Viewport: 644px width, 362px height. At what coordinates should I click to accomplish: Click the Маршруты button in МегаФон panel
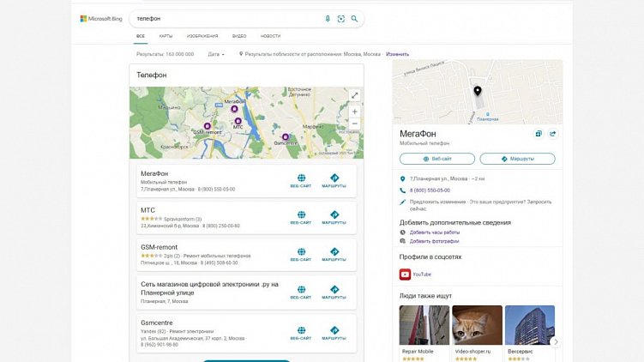[x=517, y=159]
